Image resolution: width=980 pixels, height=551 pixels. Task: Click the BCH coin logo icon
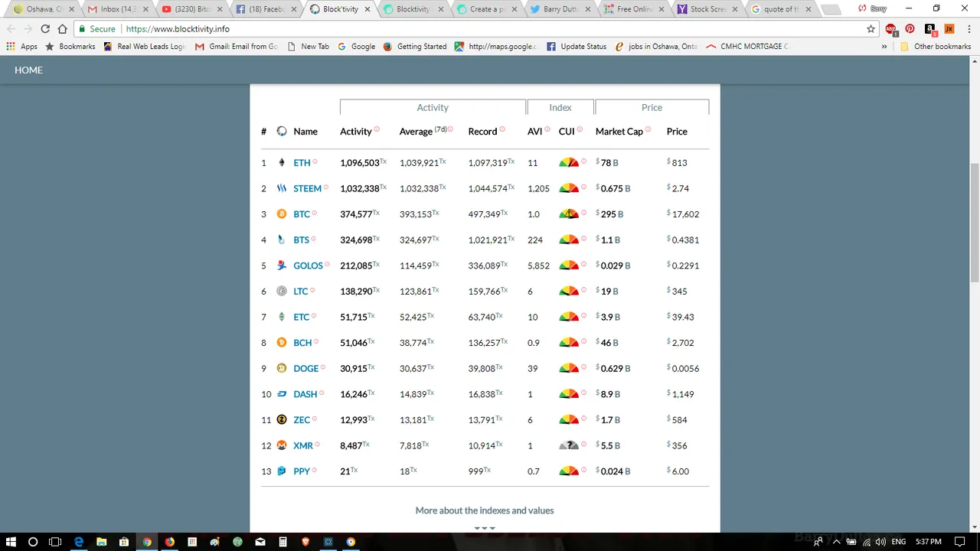tap(282, 343)
